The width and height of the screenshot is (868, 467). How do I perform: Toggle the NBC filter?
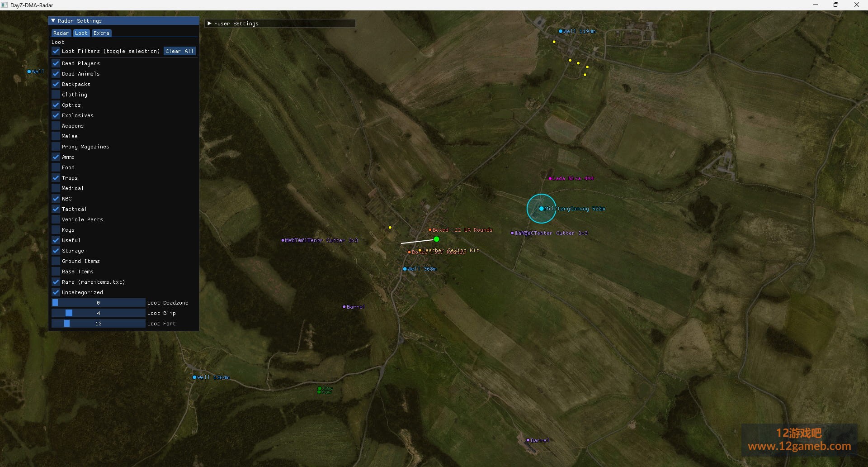56,199
